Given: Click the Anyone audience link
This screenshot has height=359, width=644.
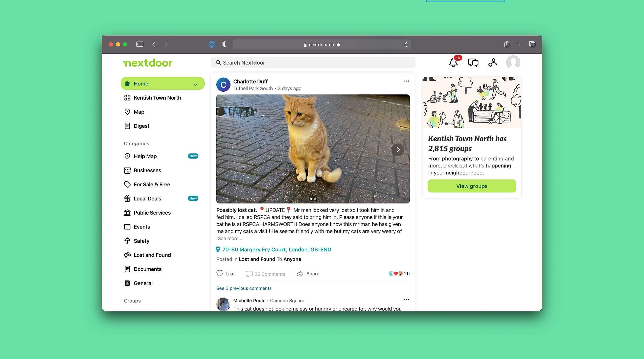Looking at the screenshot, I should click(x=292, y=259).
